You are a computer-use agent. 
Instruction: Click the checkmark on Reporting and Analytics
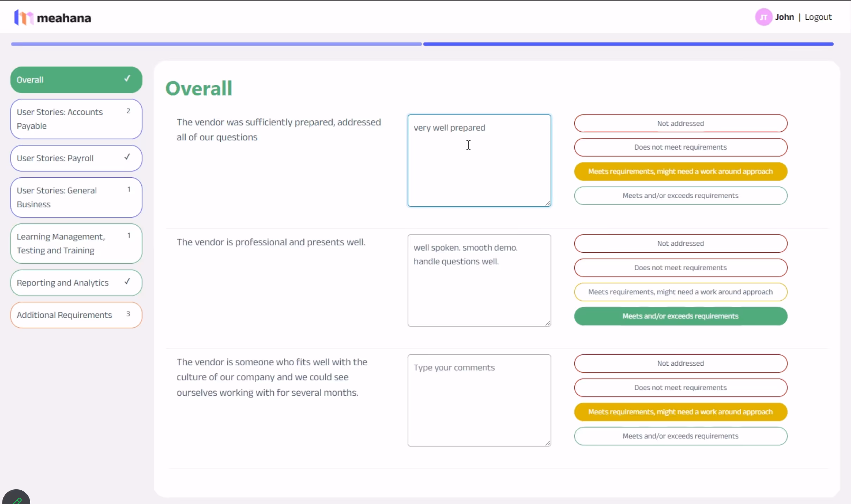pyautogui.click(x=127, y=282)
